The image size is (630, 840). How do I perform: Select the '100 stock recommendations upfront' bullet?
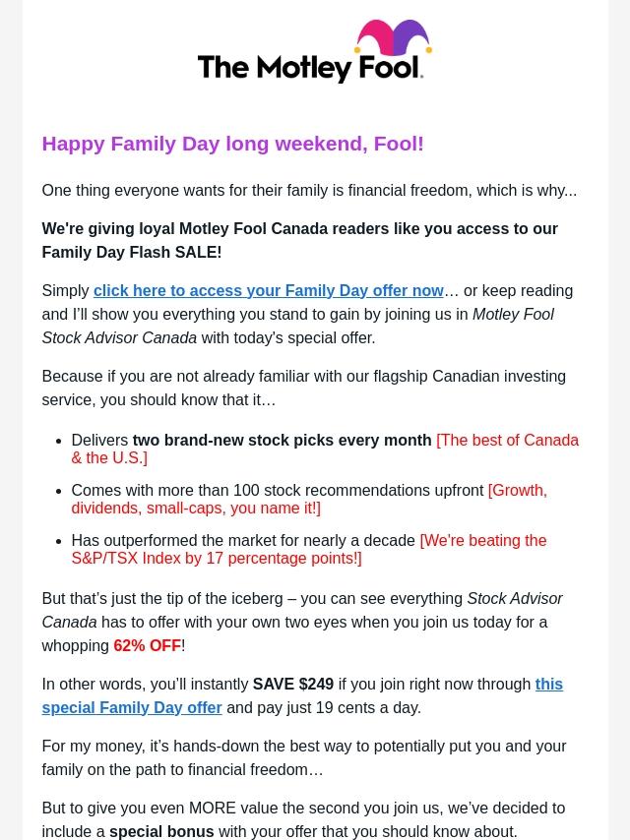point(278,490)
